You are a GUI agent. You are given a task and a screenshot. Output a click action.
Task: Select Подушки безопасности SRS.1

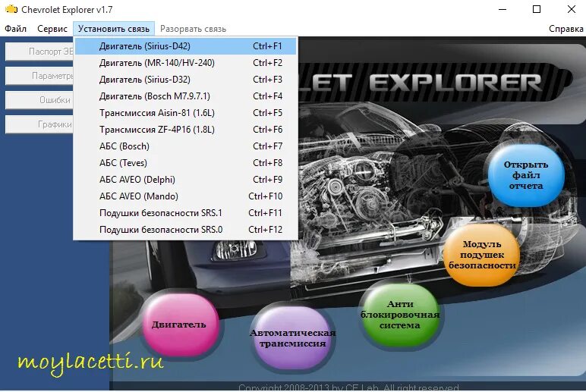click(186, 213)
